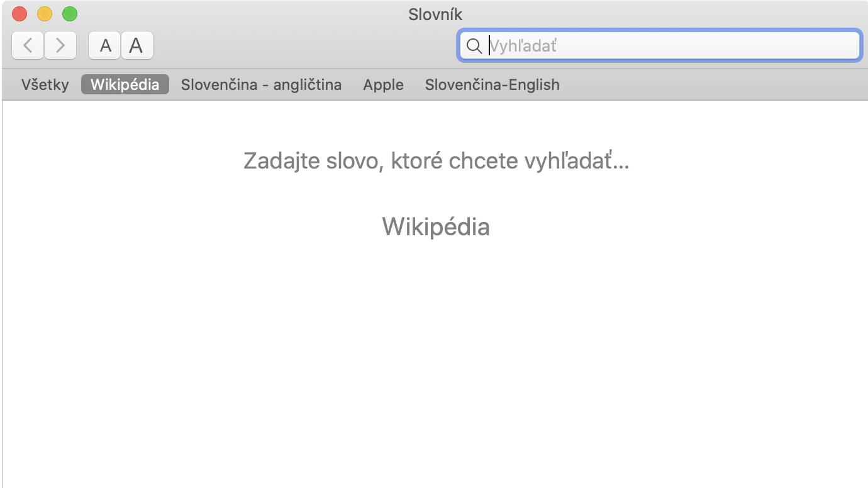This screenshot has height=488, width=868.
Task: Increase text size with the large A button
Action: click(x=136, y=45)
